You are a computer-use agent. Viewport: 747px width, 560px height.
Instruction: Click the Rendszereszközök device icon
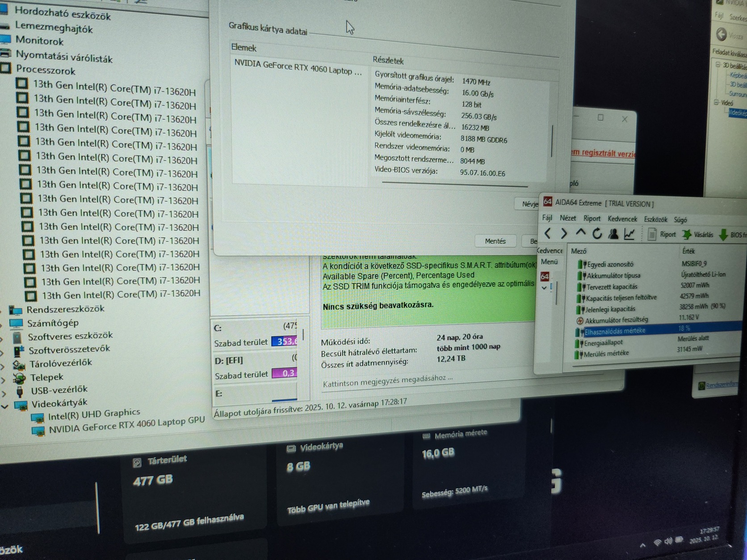coord(16,310)
